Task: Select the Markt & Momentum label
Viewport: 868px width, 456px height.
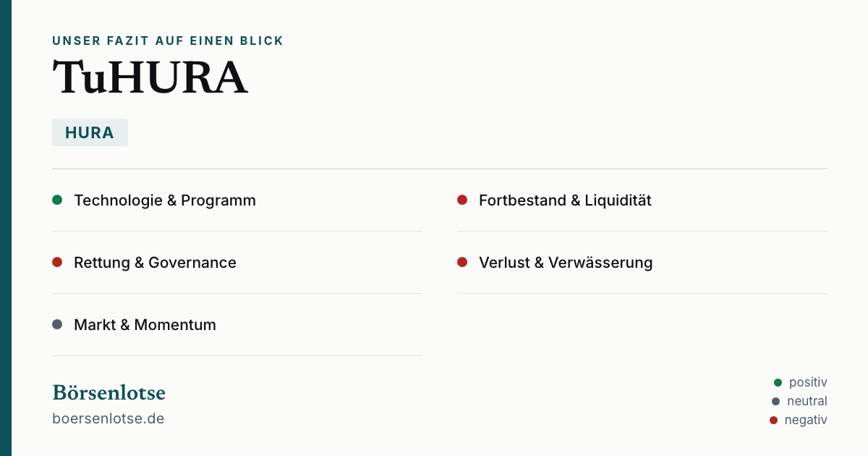Action: 145,325
